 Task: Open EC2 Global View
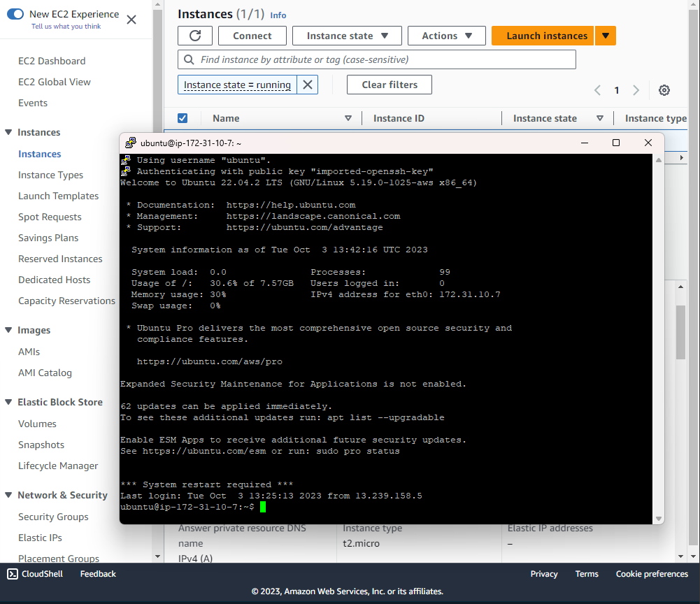click(55, 82)
